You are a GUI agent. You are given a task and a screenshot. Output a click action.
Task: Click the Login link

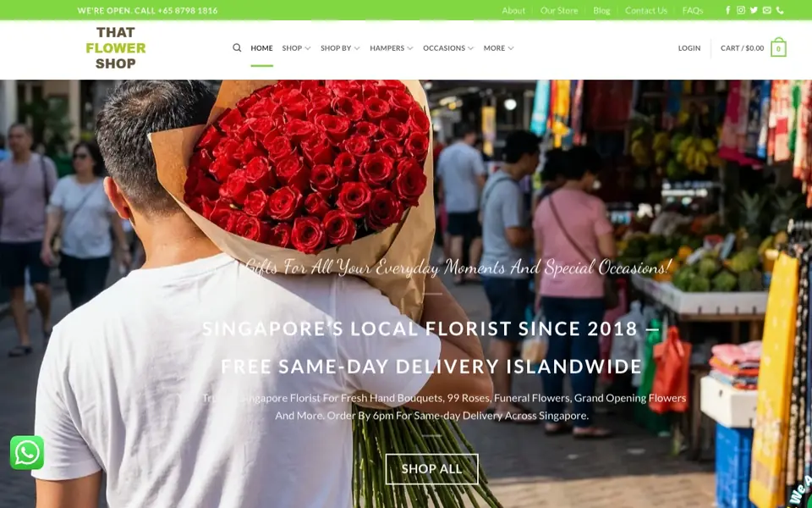click(689, 47)
